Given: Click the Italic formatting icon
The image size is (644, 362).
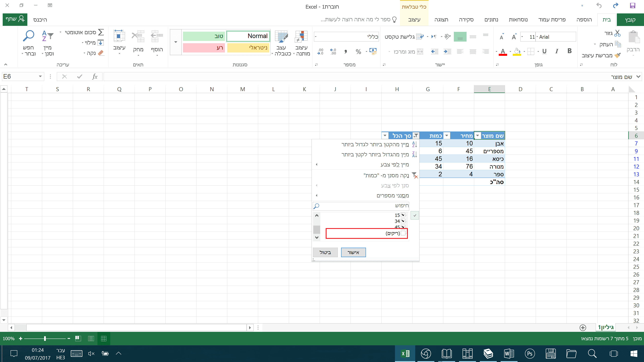Looking at the screenshot, I should coord(557,51).
